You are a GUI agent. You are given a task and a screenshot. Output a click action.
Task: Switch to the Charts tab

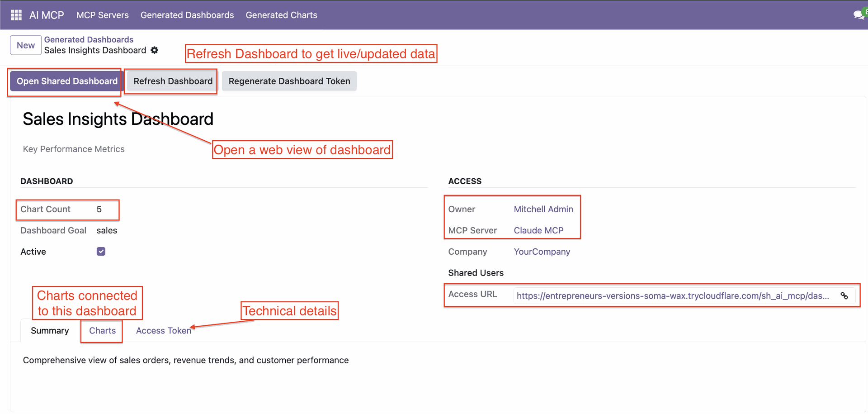pyautogui.click(x=102, y=331)
